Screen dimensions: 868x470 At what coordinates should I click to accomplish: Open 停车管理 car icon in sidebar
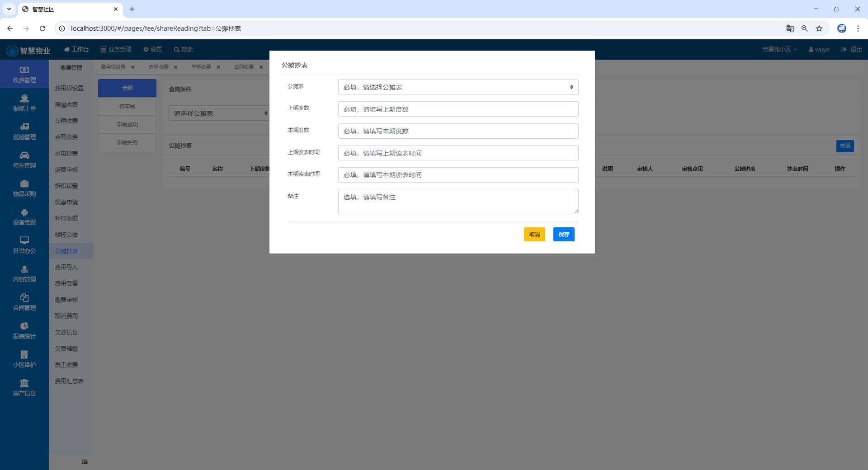point(24,155)
